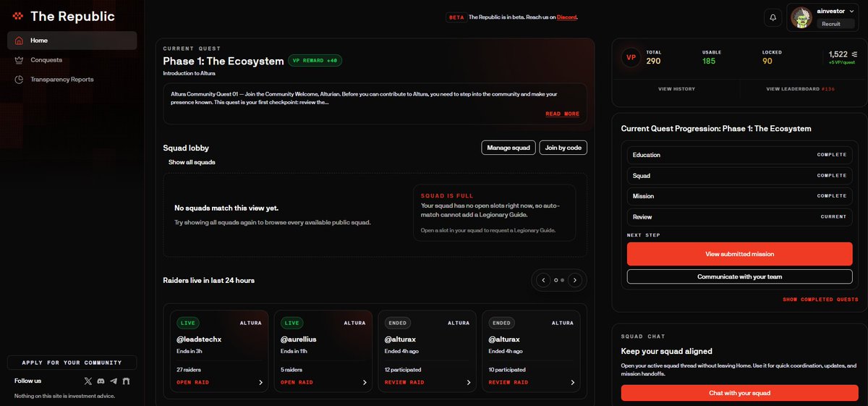Go to next raiders carousel page
This screenshot has width=868, height=406.
(574, 280)
